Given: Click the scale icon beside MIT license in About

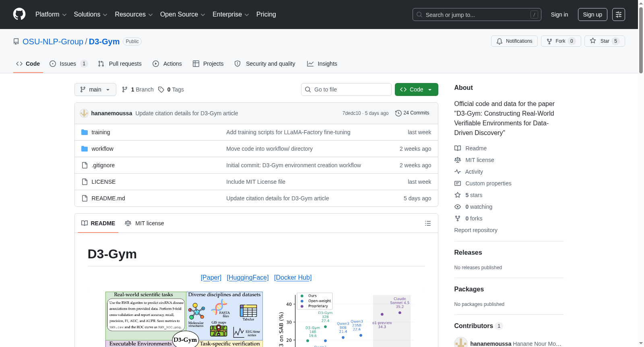Looking at the screenshot, I should click(x=458, y=160).
